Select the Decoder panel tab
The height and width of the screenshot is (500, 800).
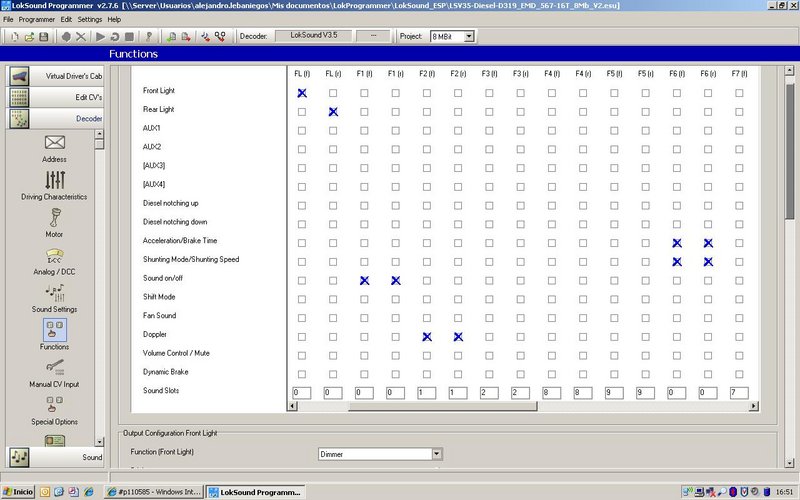(55, 118)
